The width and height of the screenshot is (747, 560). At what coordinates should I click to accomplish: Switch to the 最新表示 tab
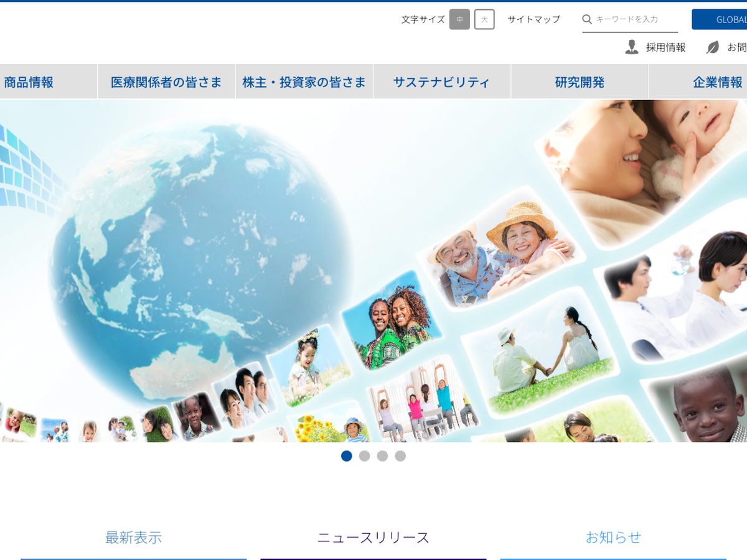(x=133, y=538)
